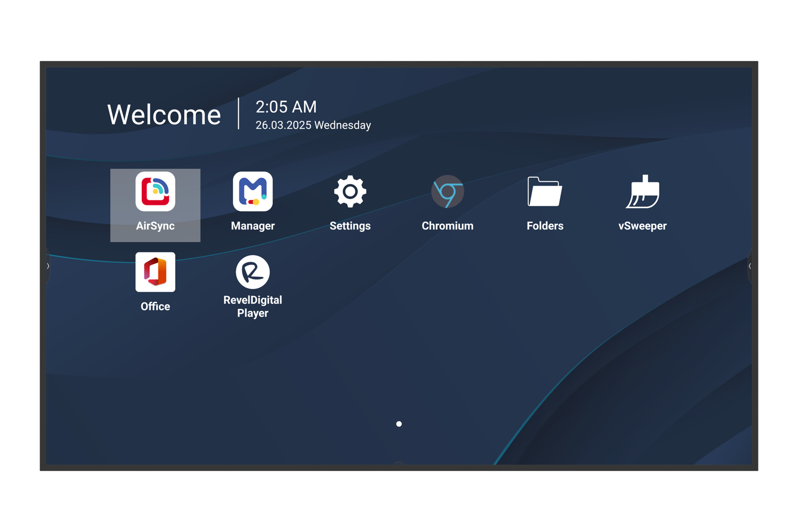Click the Settings text label
The image size is (798, 532).
click(x=350, y=226)
